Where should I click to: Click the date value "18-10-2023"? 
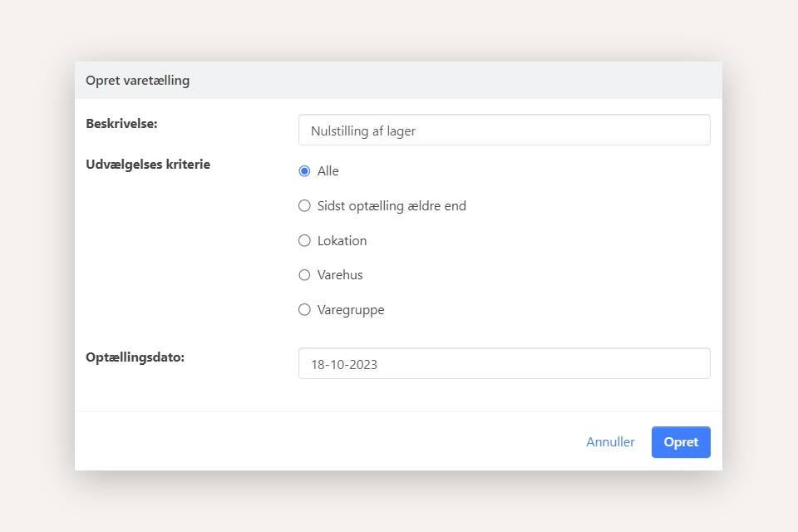coord(344,364)
